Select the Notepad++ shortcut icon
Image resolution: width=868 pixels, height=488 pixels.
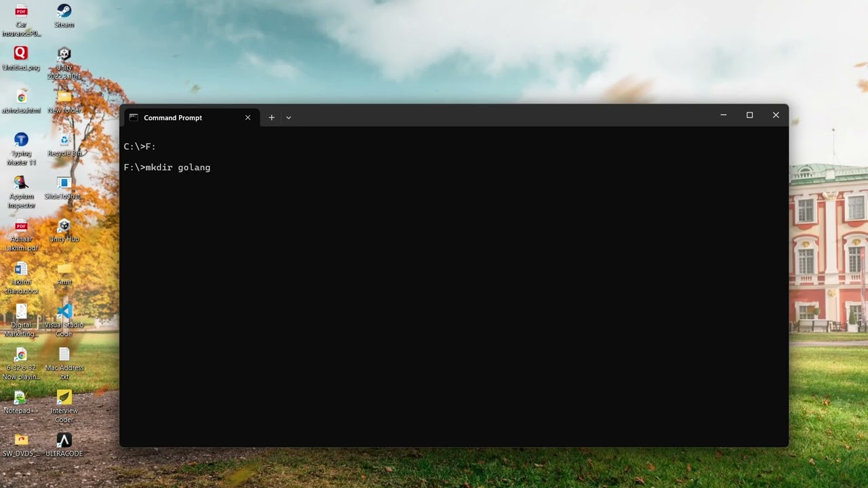pyautogui.click(x=21, y=397)
